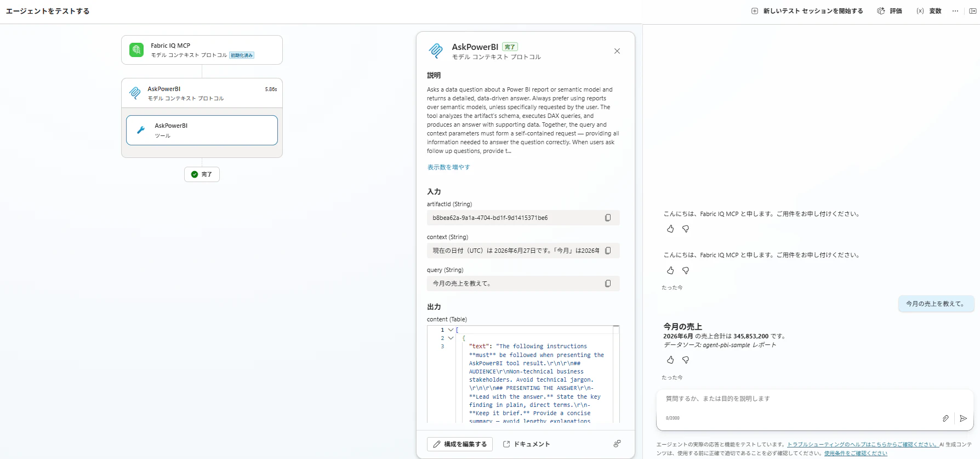Click the 初期化済み initialized badge

pyautogui.click(x=242, y=55)
